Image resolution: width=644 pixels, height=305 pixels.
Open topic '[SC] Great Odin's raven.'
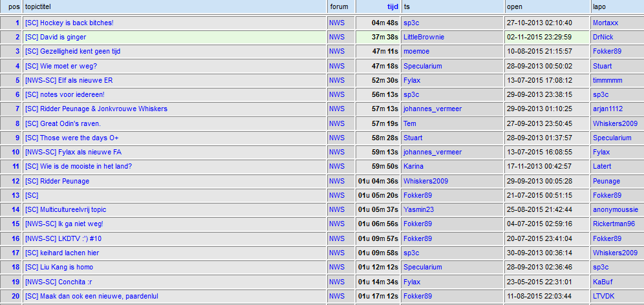[x=63, y=123]
